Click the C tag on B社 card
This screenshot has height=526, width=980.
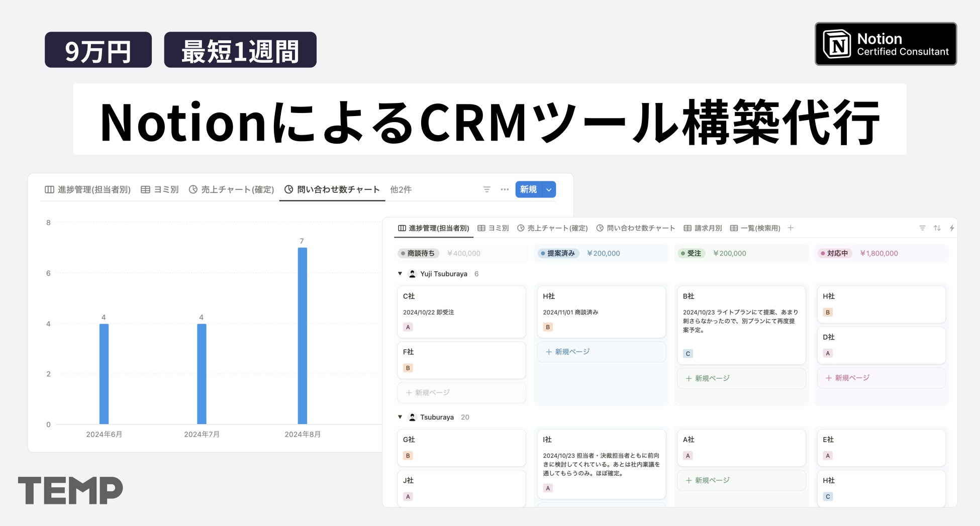(x=688, y=354)
